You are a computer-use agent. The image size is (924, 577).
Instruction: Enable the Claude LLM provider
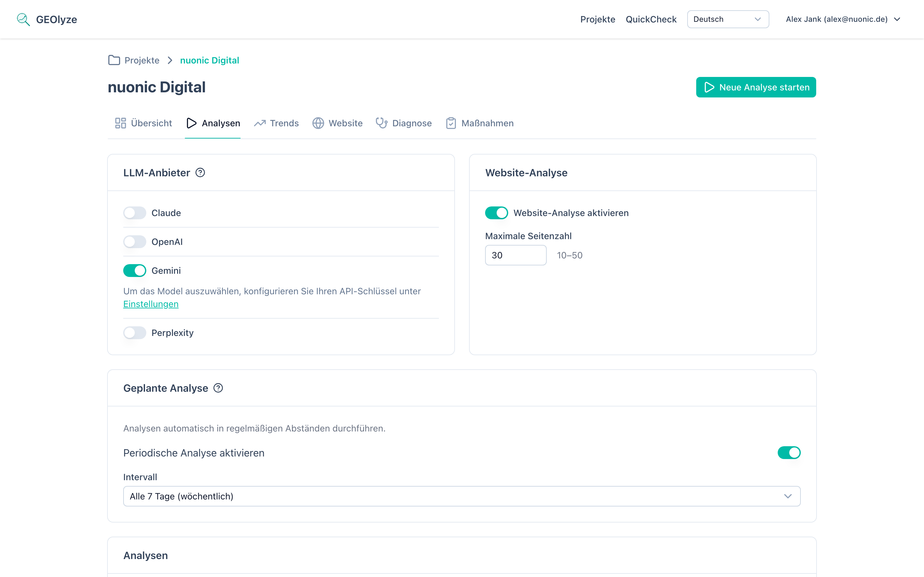coord(134,213)
